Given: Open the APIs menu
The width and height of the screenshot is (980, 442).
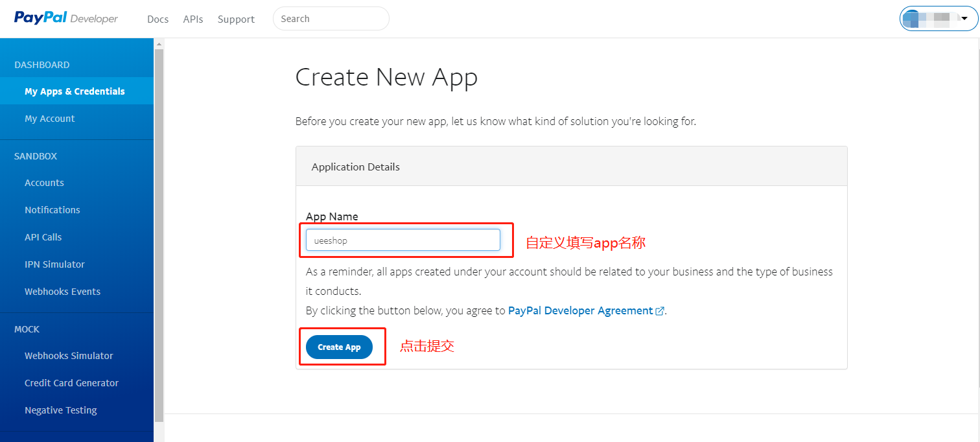Looking at the screenshot, I should (193, 19).
